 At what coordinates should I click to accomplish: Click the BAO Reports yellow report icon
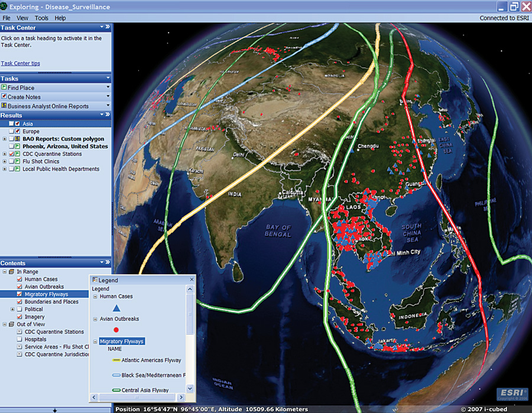tap(17, 139)
